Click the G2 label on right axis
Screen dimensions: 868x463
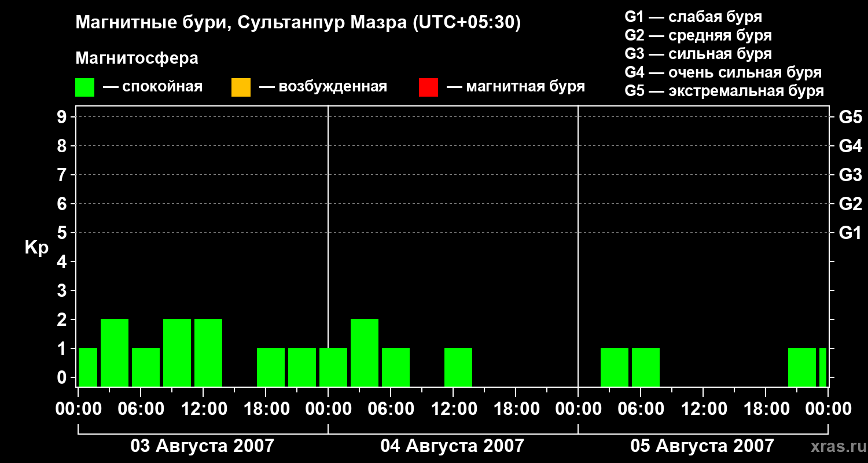[x=851, y=204]
